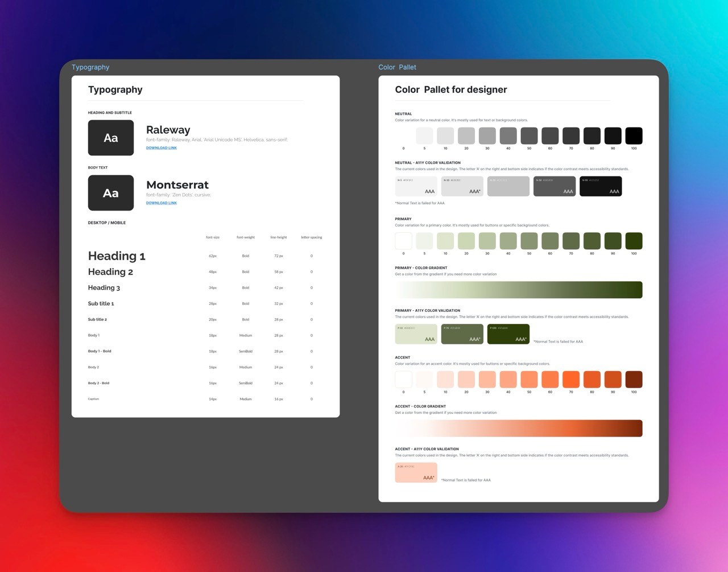Screen dimensions: 728x572
Task: Pick the Accent 10 pale peach swatch
Action: pyautogui.click(x=445, y=379)
